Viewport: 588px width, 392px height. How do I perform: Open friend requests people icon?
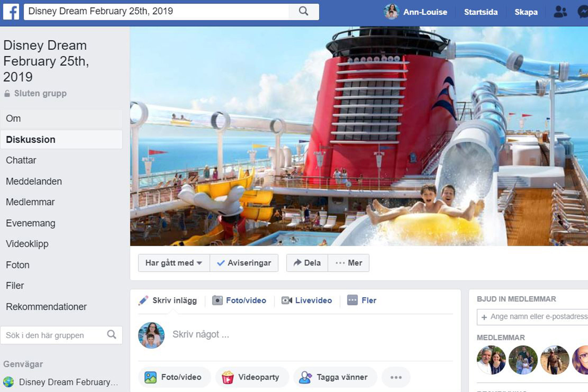(560, 12)
